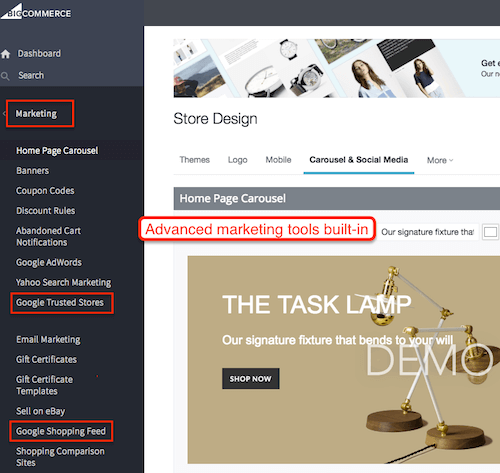Click the Store Design heading
The width and height of the screenshot is (500, 473).
215,119
